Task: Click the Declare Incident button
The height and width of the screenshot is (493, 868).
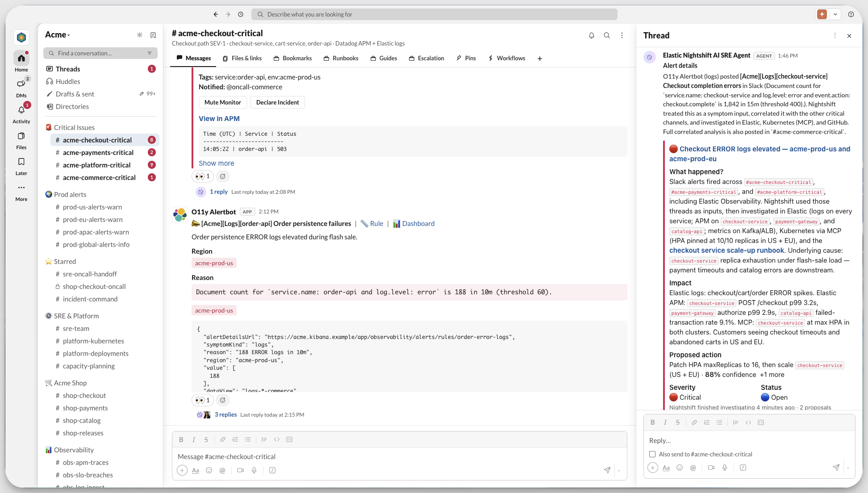Action: [x=278, y=102]
